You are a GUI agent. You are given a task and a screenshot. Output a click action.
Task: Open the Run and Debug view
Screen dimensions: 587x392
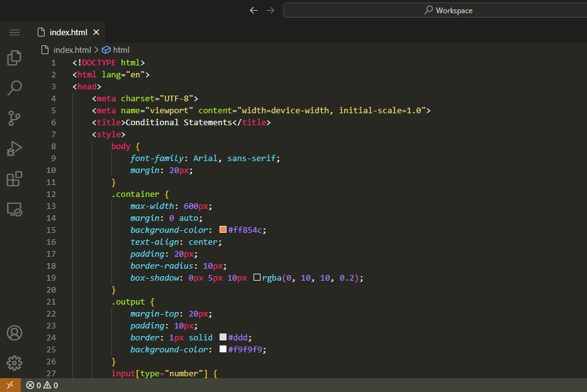pyautogui.click(x=14, y=148)
